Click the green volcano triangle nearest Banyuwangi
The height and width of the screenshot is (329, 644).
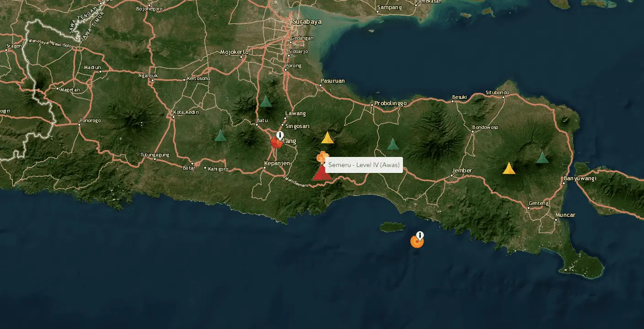pos(542,157)
